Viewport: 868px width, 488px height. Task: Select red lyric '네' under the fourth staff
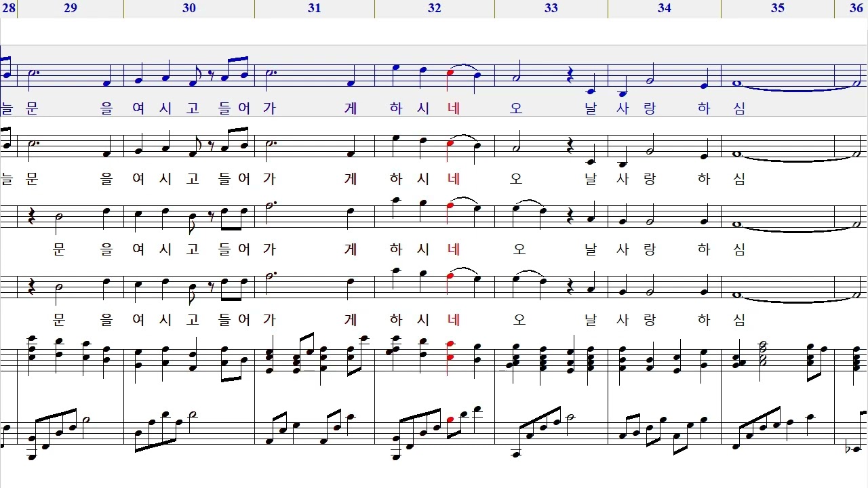coord(454,319)
